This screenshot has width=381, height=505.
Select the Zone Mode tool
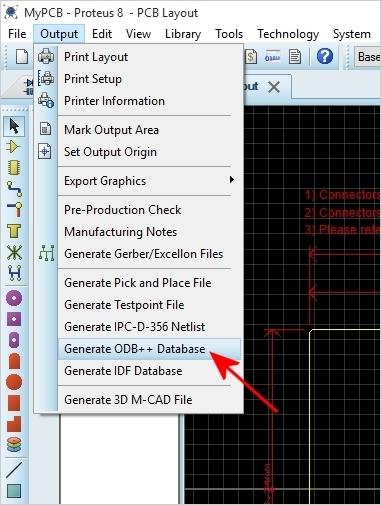[x=14, y=231]
